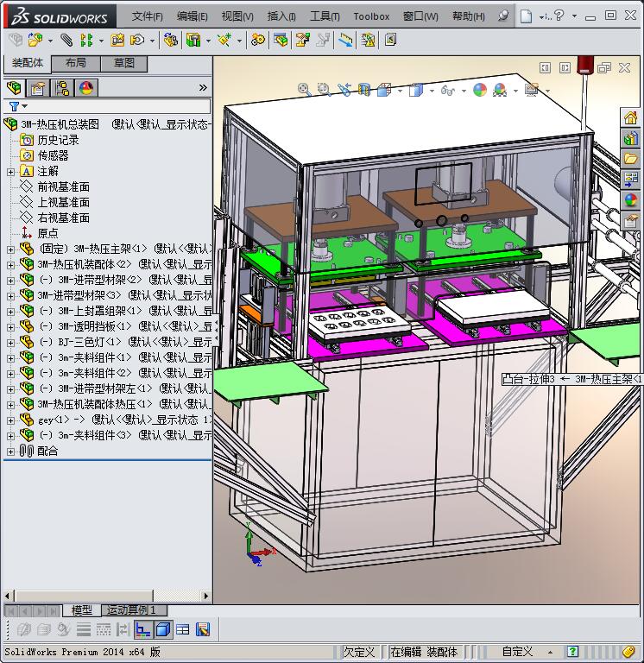Switch to the 布局 tab

point(75,63)
